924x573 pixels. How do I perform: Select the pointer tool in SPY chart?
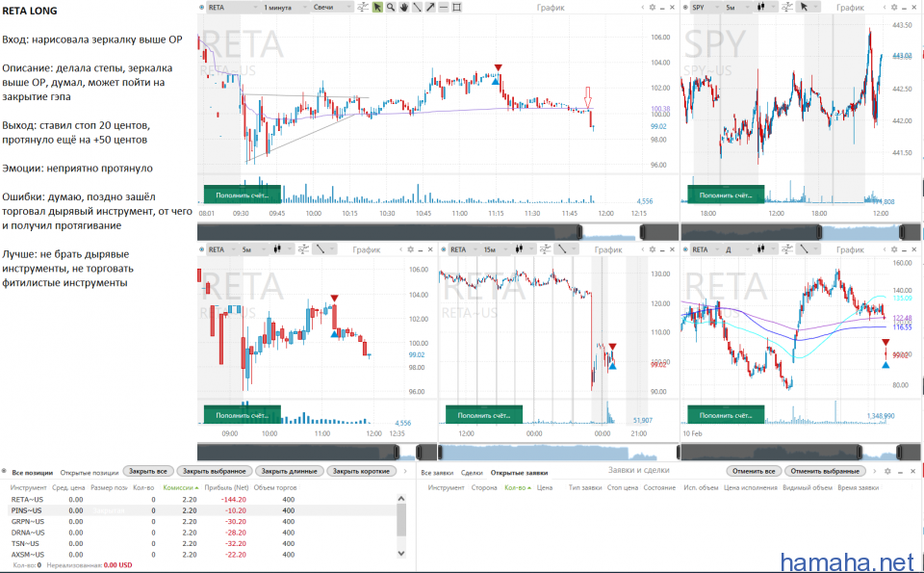(805, 7)
